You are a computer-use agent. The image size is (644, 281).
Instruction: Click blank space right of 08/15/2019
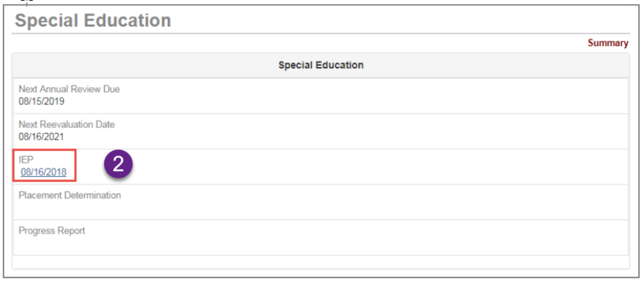[310, 101]
